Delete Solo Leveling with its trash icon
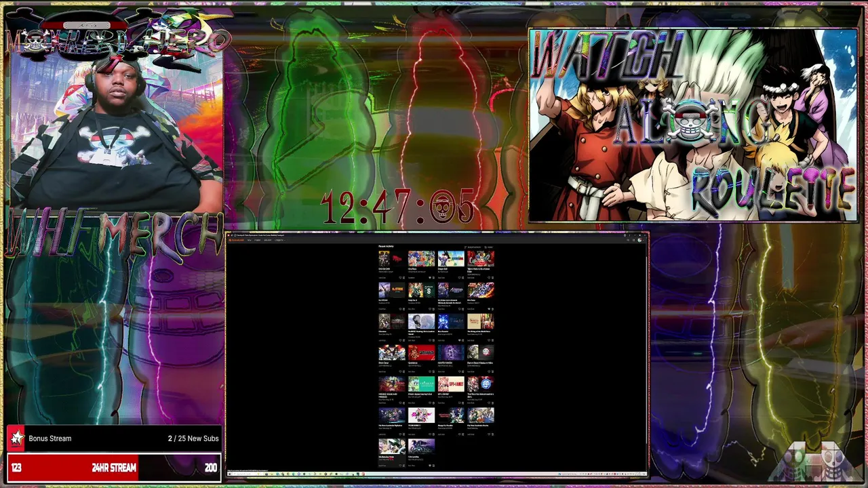This screenshot has width=868, height=488. pyautogui.click(x=433, y=466)
